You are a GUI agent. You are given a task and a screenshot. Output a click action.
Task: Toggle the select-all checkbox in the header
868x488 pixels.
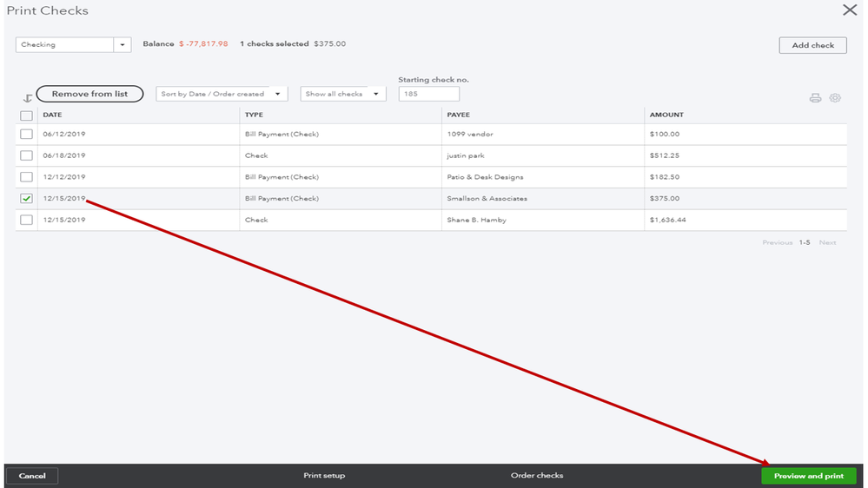[26, 115]
